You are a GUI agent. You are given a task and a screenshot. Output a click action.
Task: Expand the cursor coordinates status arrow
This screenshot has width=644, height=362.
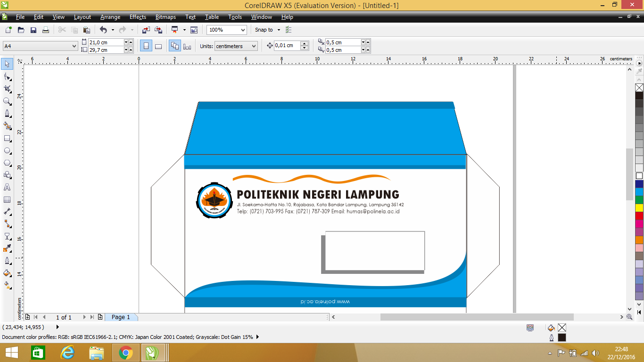click(x=58, y=327)
